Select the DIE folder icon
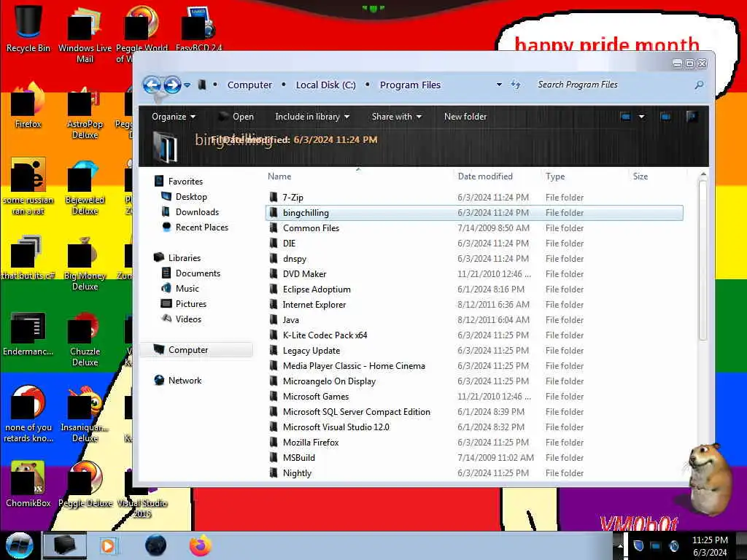Screen dimensions: 747x560 274,244
